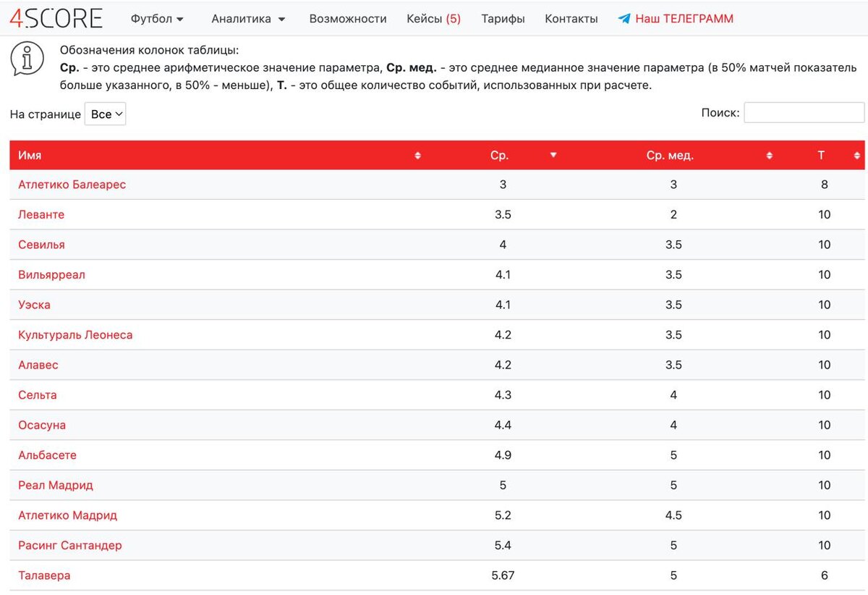868x595 pixels.
Task: Select Атлетико Мадрид's median value 4.5
Action: pos(673,515)
